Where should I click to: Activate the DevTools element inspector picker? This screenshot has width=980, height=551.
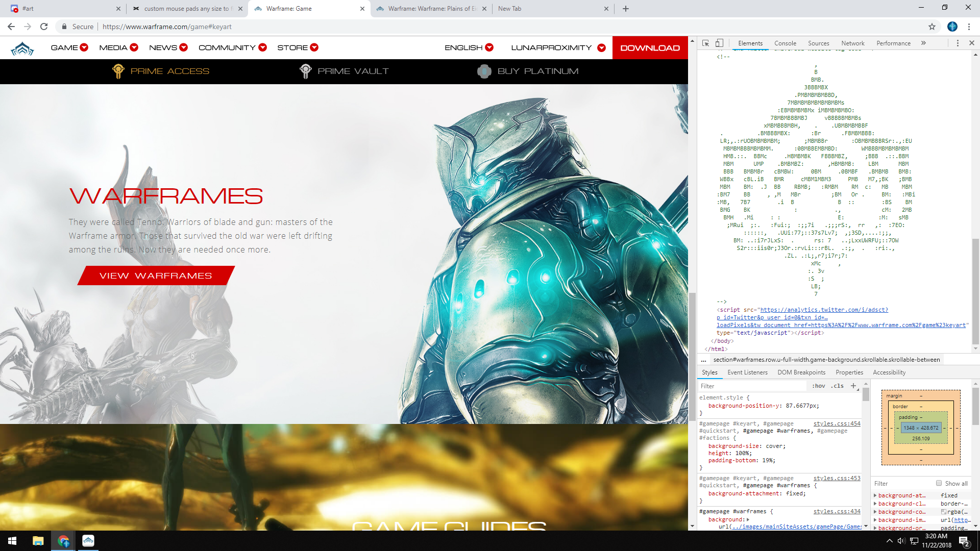click(x=706, y=43)
